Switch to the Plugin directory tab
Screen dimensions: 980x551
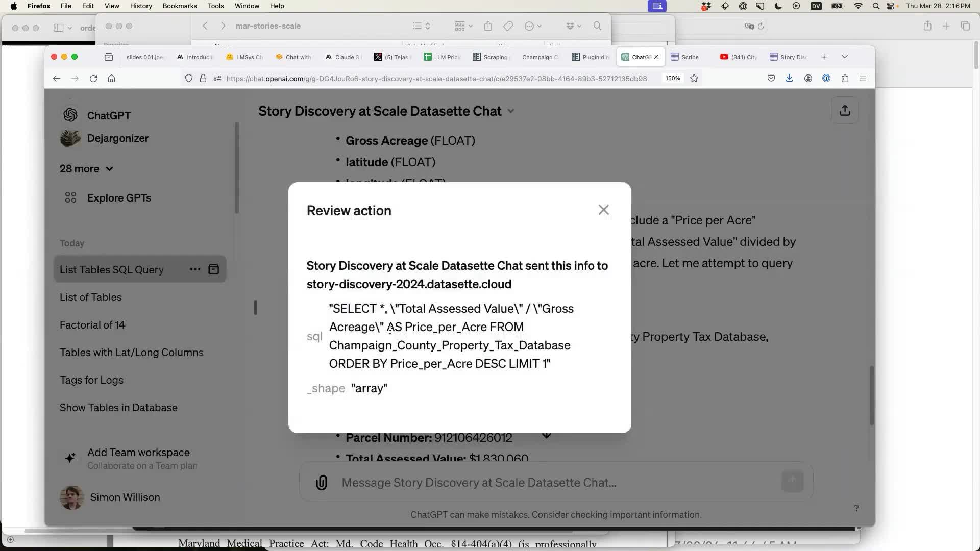coord(591,57)
